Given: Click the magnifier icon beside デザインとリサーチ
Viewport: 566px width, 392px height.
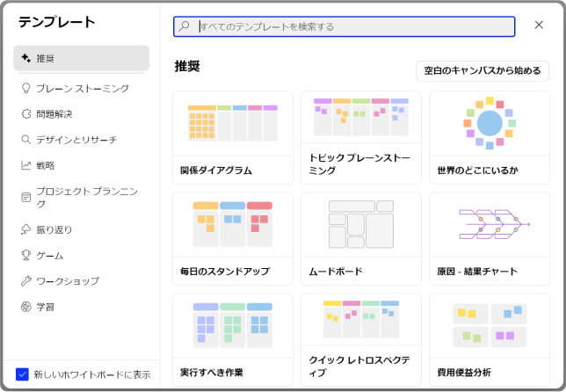Looking at the screenshot, I should (x=26, y=139).
